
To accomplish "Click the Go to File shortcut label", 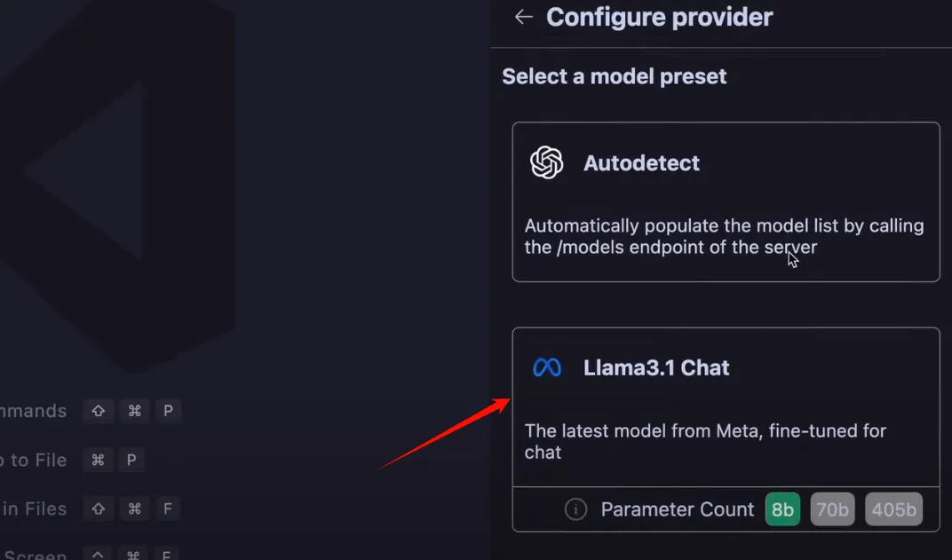I will 34,460.
